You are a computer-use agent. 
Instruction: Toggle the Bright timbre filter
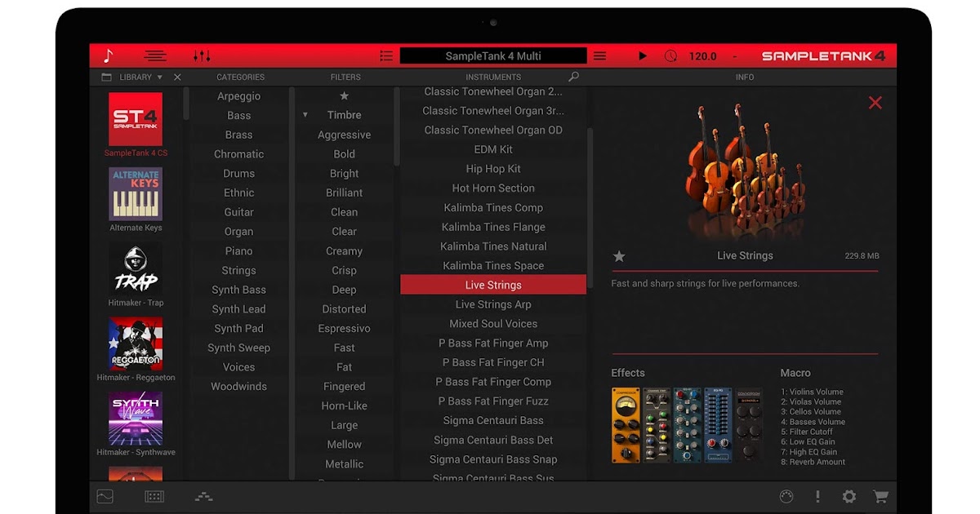344,174
